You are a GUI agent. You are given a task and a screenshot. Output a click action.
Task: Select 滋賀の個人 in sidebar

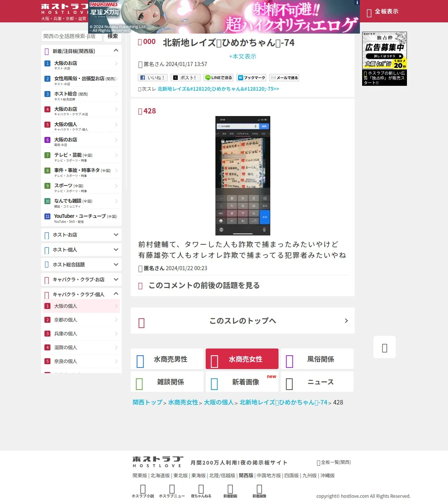(x=81, y=347)
